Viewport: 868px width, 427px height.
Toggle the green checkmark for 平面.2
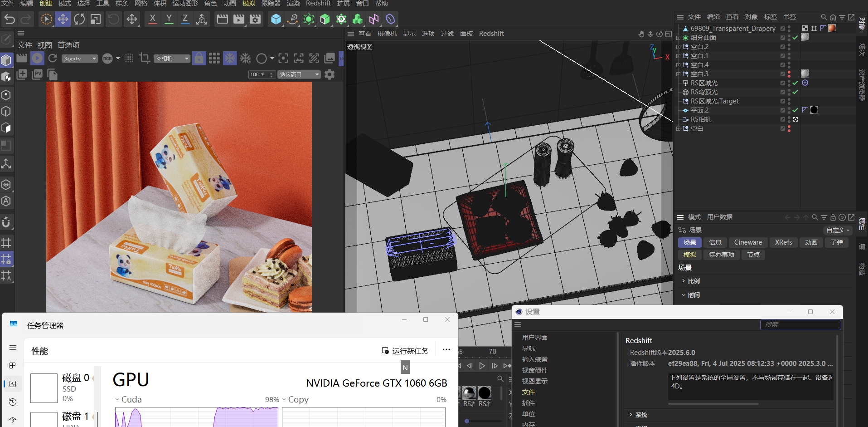pos(795,110)
